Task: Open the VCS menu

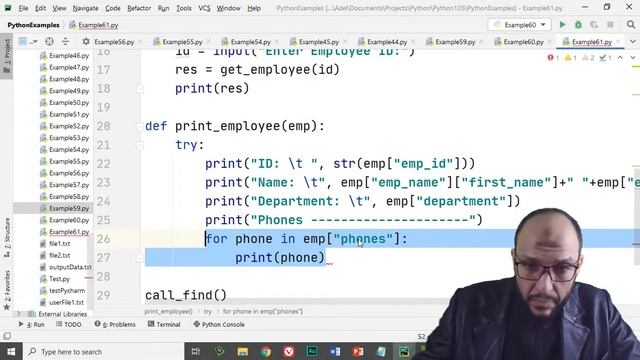Action: (204, 8)
